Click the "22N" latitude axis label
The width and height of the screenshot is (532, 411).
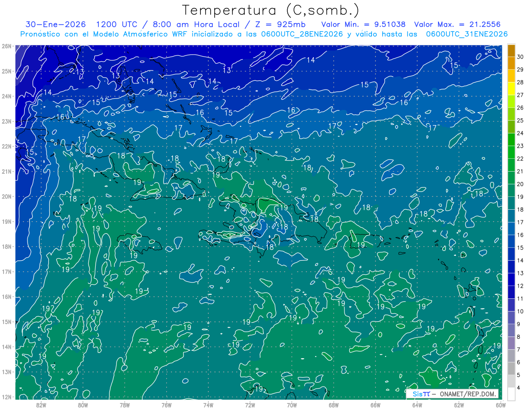tap(7, 146)
